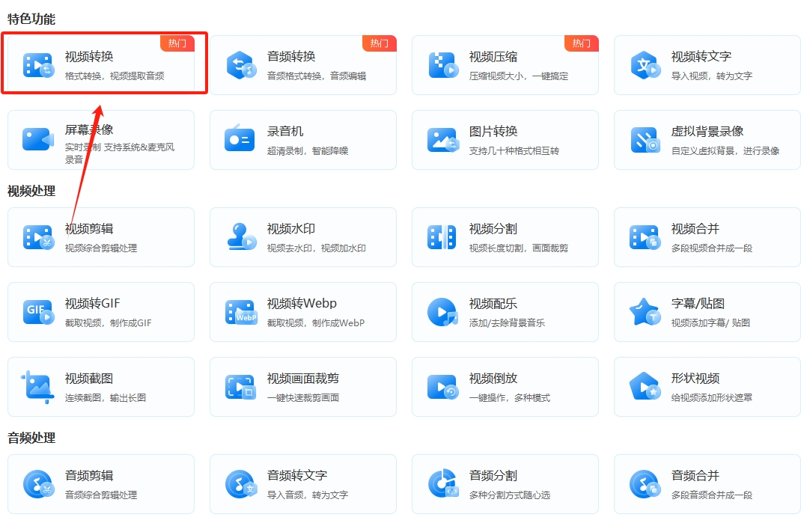Click the 视频截图 title text
This screenshot has width=801, height=532.
(x=89, y=379)
